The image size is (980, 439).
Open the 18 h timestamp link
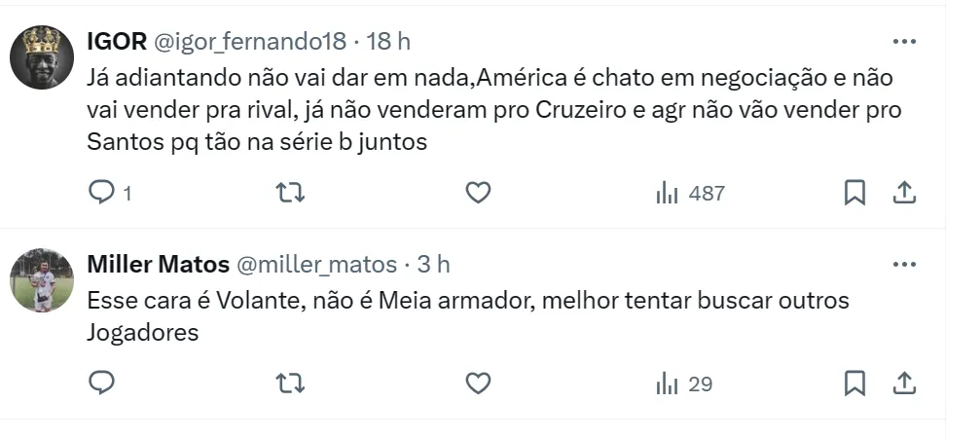tap(388, 42)
